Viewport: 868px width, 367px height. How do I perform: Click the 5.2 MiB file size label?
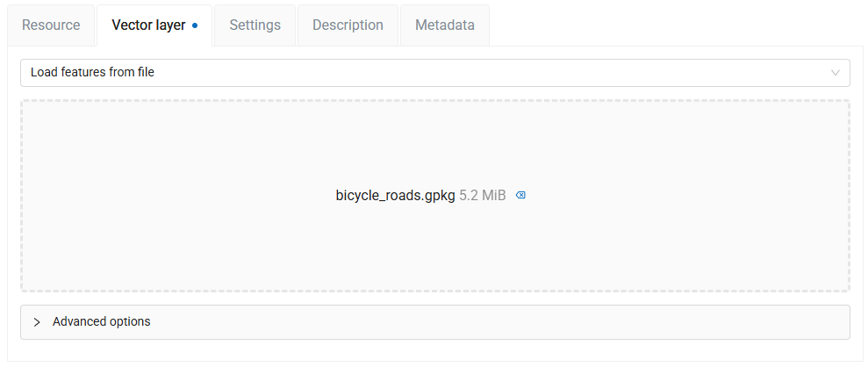pyautogui.click(x=483, y=195)
